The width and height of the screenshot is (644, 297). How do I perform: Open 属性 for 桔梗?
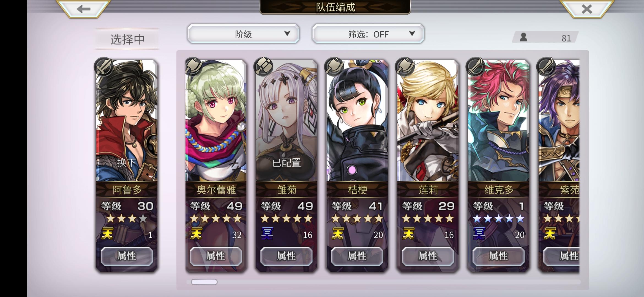pos(357,256)
